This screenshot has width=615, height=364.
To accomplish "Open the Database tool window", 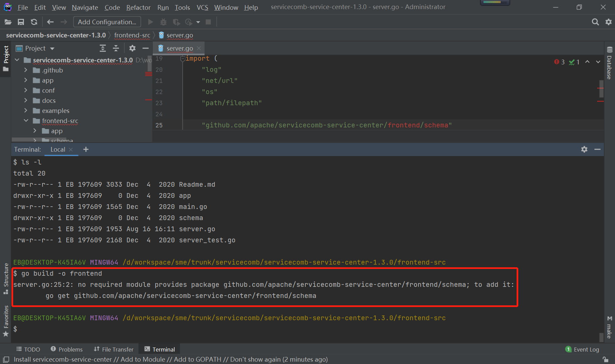I will coord(609,63).
